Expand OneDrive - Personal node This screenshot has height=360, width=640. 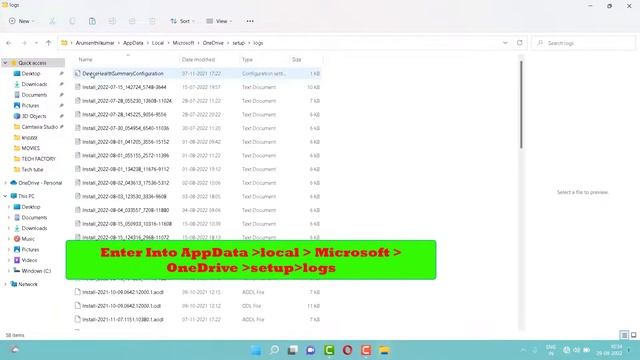(5, 183)
